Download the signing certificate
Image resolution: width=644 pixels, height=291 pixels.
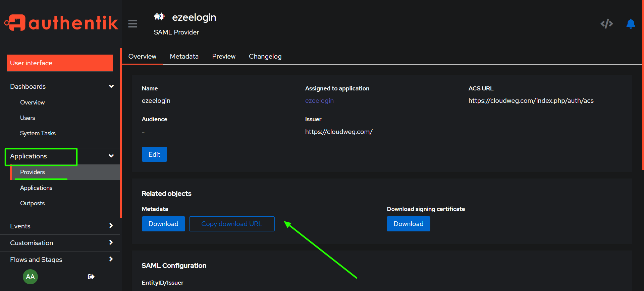coord(408,224)
